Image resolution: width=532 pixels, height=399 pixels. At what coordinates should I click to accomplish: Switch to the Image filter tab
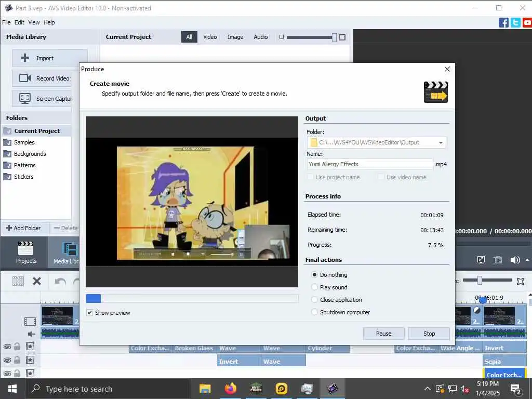tap(235, 37)
